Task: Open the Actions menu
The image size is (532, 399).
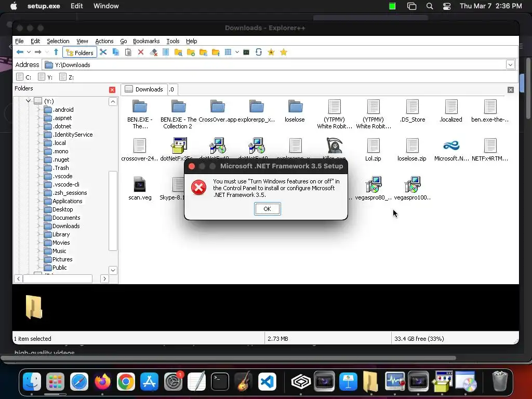Action: 104,41
